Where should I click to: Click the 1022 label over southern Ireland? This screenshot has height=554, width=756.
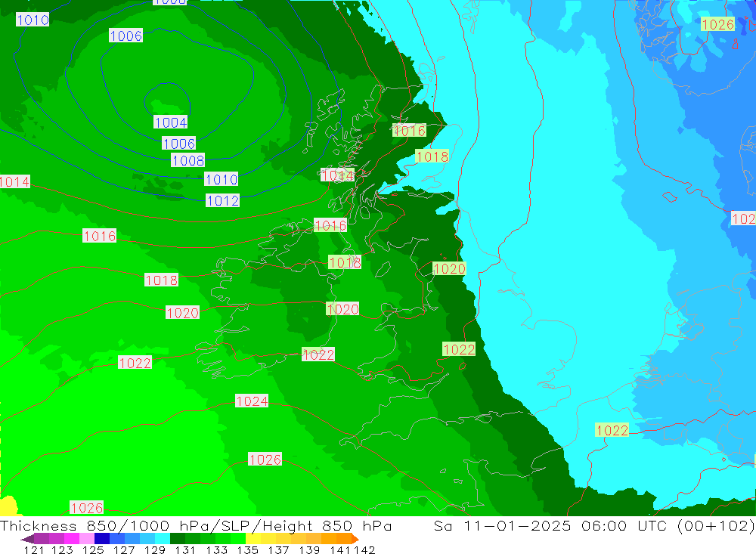(x=318, y=355)
